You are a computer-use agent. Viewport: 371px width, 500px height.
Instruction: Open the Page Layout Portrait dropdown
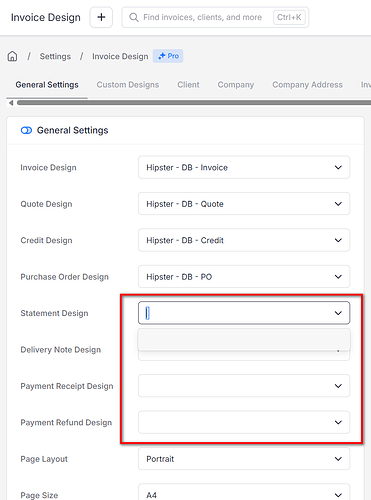click(x=244, y=459)
